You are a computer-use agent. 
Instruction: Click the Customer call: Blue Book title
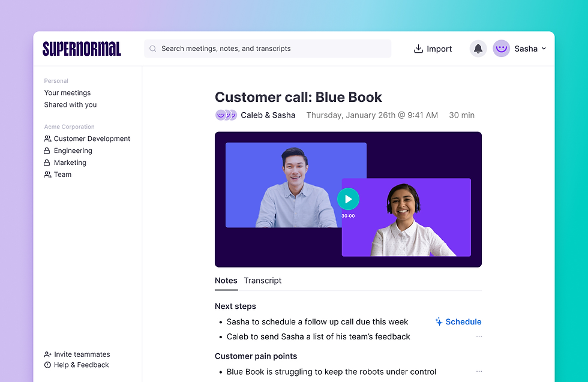(299, 97)
